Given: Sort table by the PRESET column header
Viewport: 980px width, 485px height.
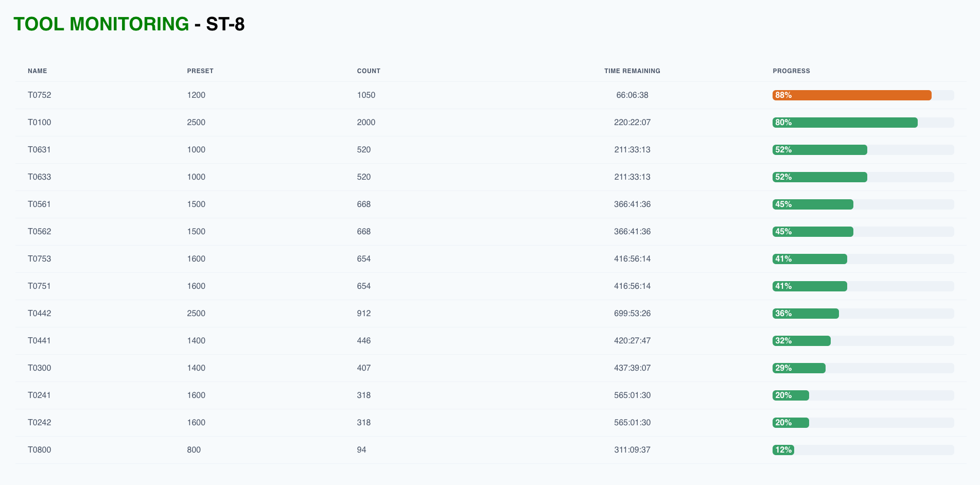Looking at the screenshot, I should tap(200, 71).
